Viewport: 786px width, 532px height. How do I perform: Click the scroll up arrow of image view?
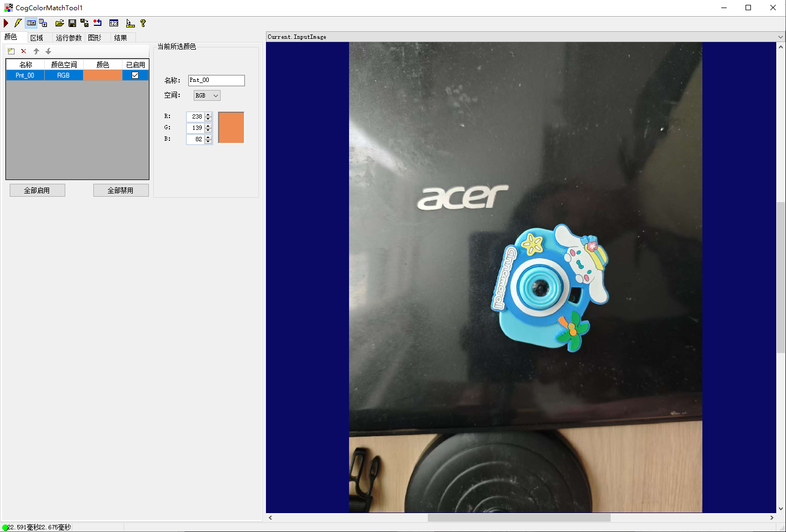point(781,47)
